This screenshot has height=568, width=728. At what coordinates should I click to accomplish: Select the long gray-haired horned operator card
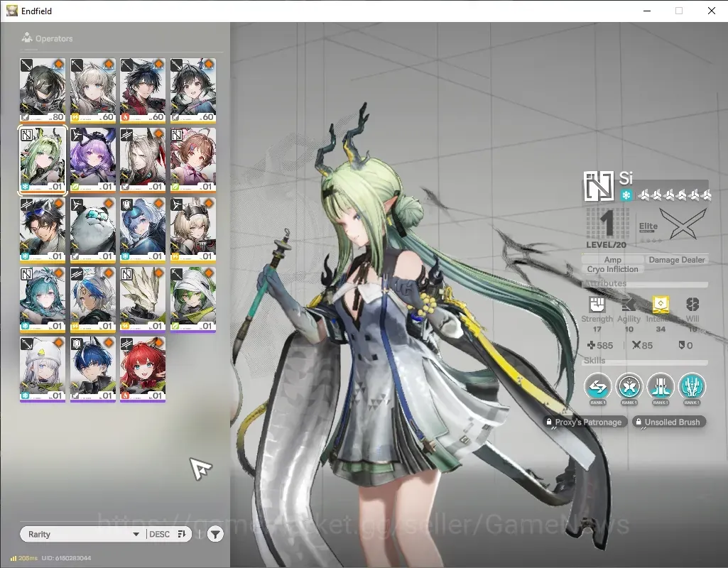[143, 160]
